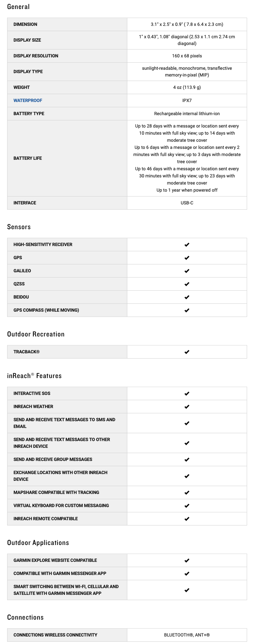The height and width of the screenshot is (644, 255).
Task: Click the GPS row checkmark
Action: pos(187,258)
